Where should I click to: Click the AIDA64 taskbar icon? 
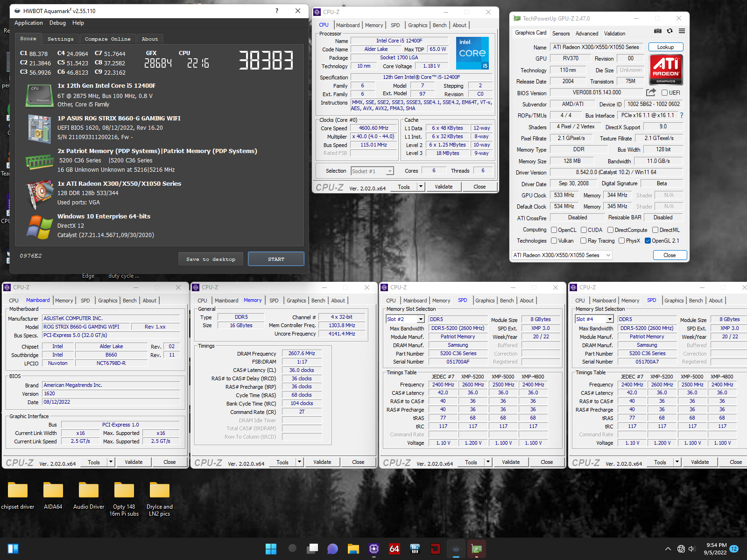394,549
